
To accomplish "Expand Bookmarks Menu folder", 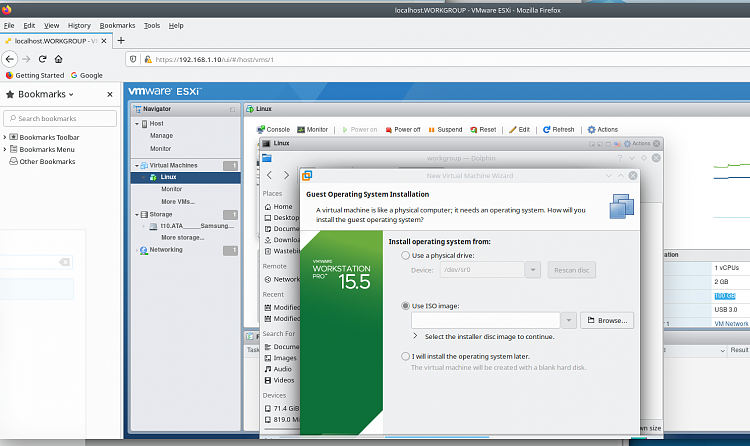I will 5,149.
